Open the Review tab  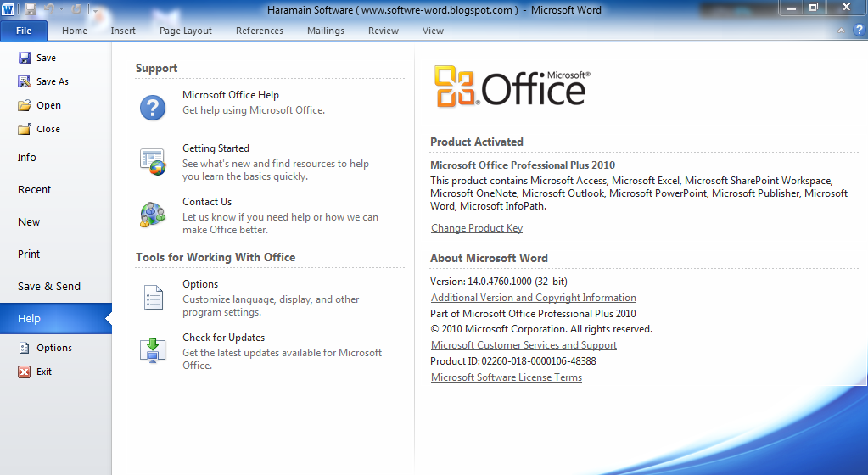point(383,31)
